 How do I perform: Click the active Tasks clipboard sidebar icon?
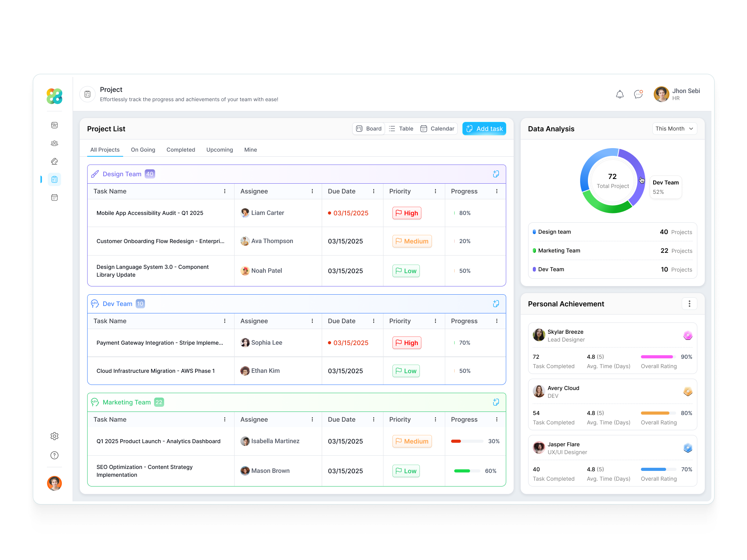click(54, 179)
